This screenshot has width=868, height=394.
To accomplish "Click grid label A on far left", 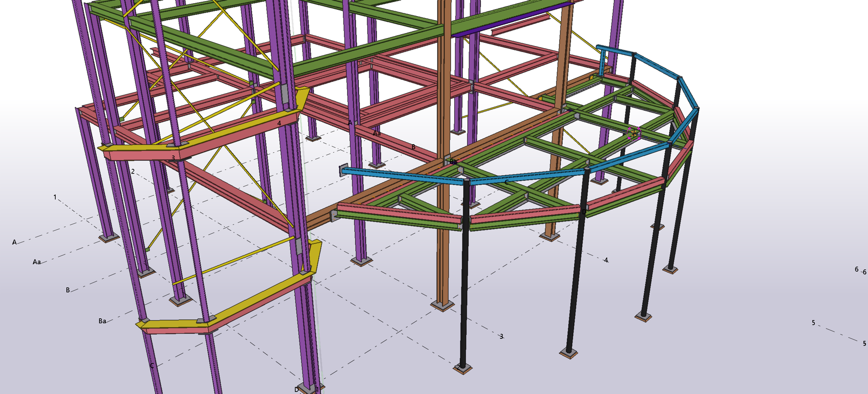I will (14, 242).
